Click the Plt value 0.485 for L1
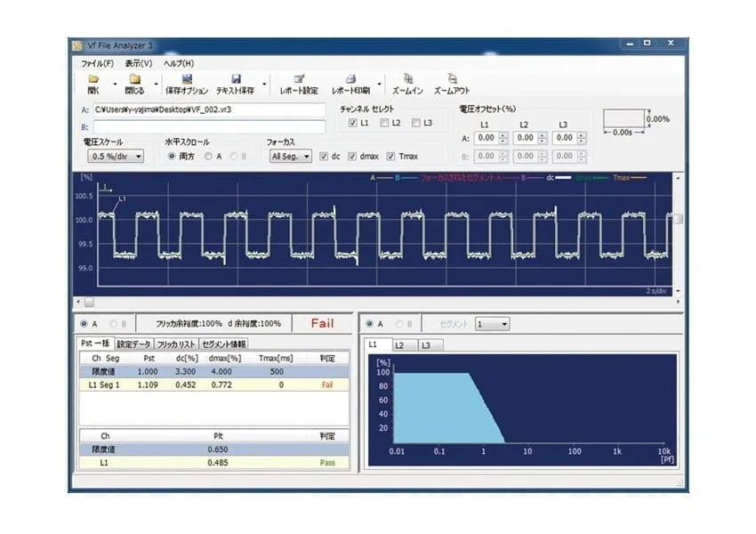Screen dimensions: 756x534 tap(218, 463)
